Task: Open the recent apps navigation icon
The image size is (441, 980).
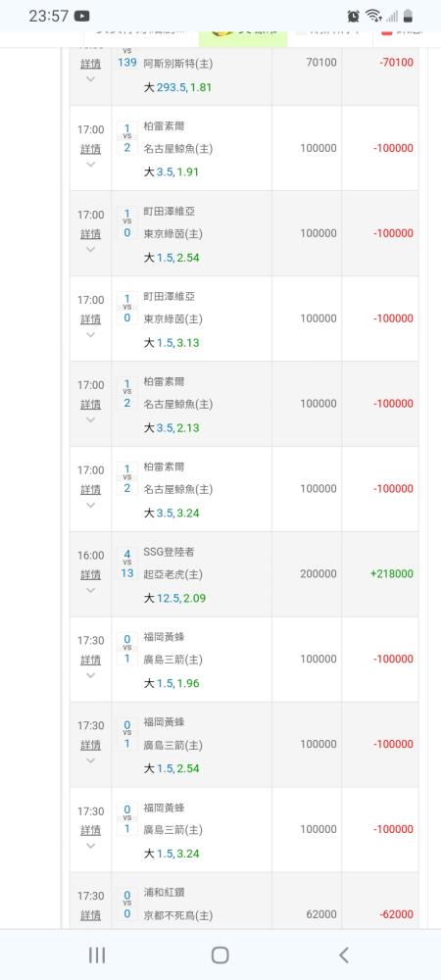Action: [x=97, y=955]
